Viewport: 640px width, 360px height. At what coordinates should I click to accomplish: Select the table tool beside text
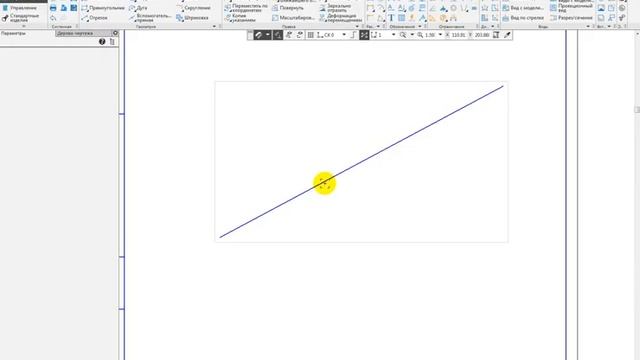click(401, 18)
